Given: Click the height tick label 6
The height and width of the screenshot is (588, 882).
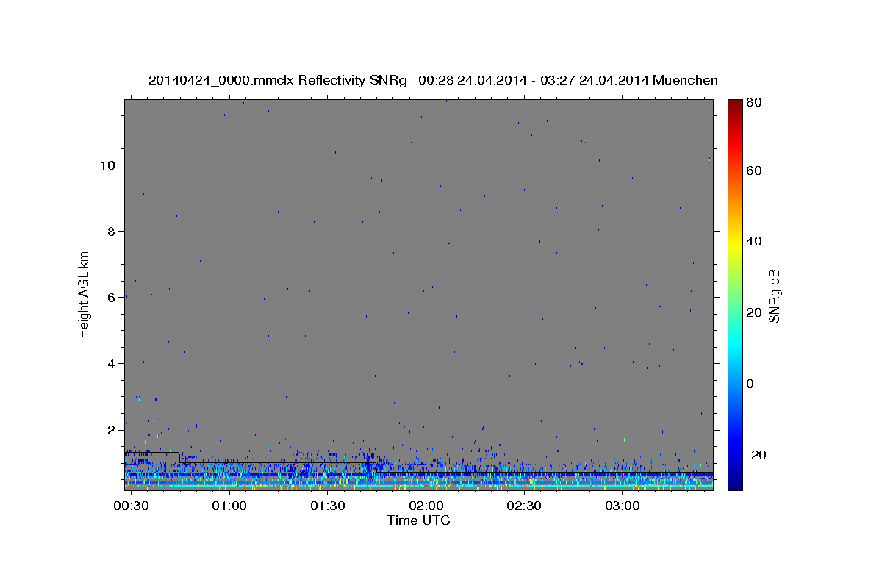Looking at the screenshot, I should [111, 297].
